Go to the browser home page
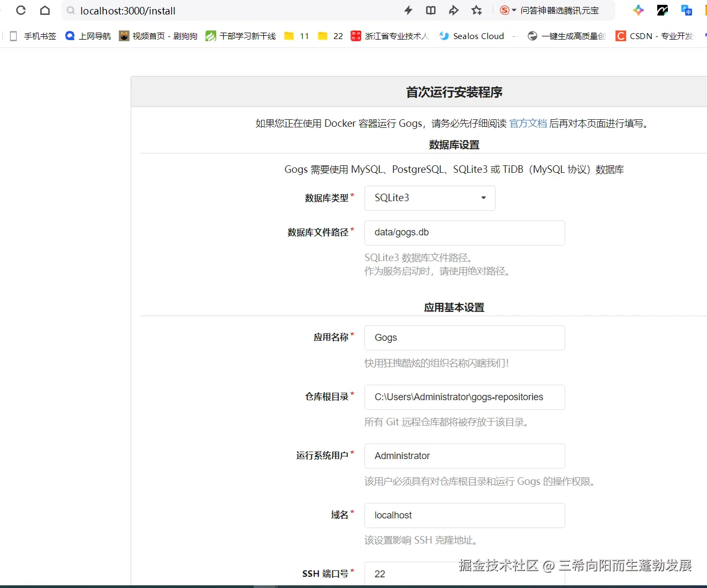This screenshot has width=707, height=588. (x=45, y=10)
